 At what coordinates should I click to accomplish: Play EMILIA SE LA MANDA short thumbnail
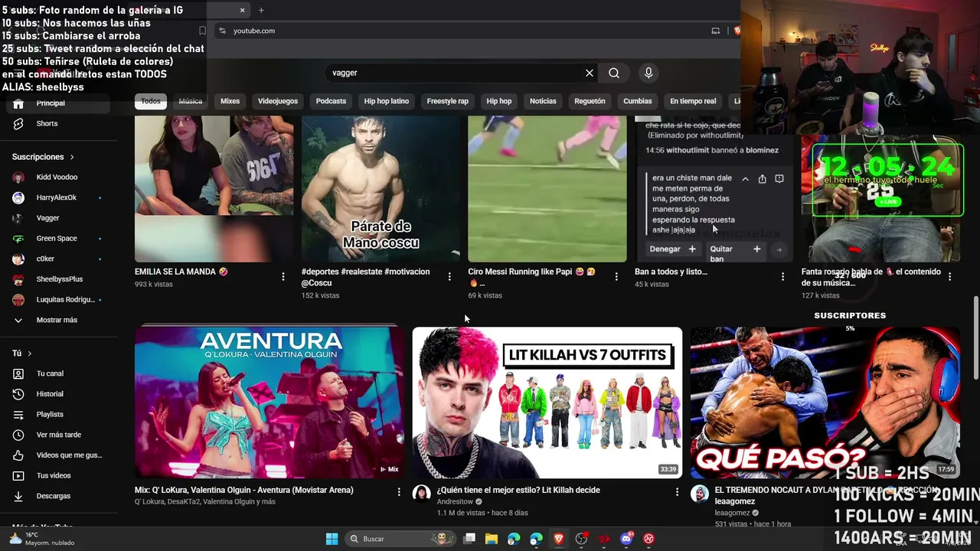coord(214,189)
